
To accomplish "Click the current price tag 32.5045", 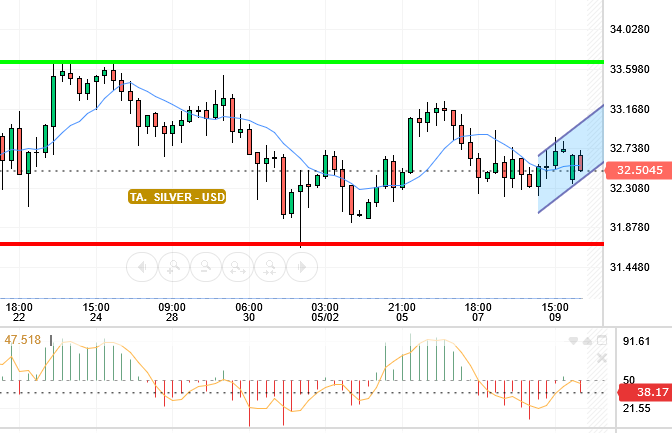I will [638, 170].
